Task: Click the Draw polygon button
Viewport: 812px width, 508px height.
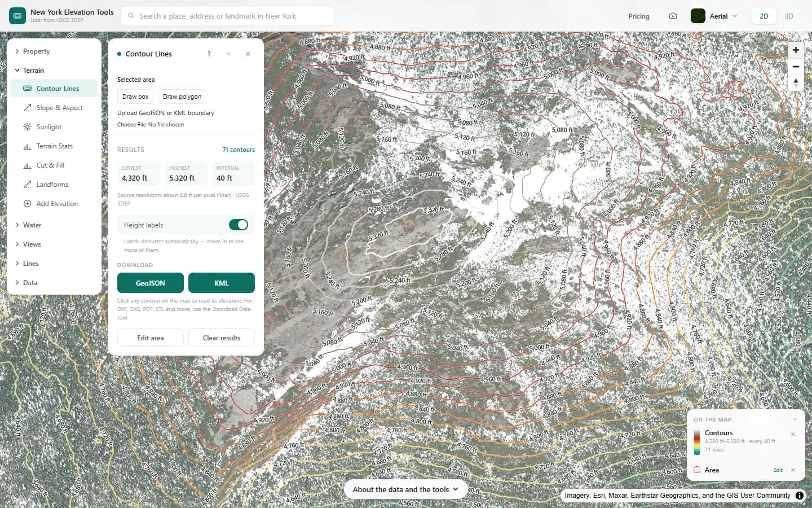Action: click(x=182, y=97)
